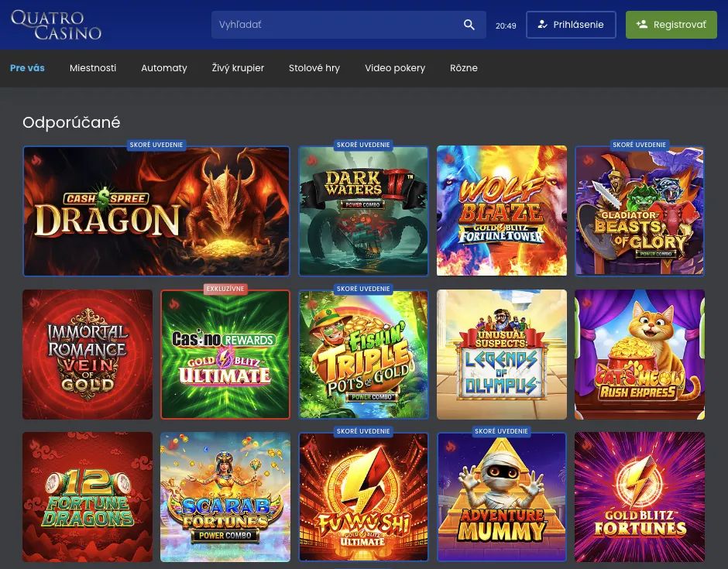Click Skoré uvedenie badge above Adventure Mummy
The width and height of the screenshot is (728, 569).
[501, 431]
